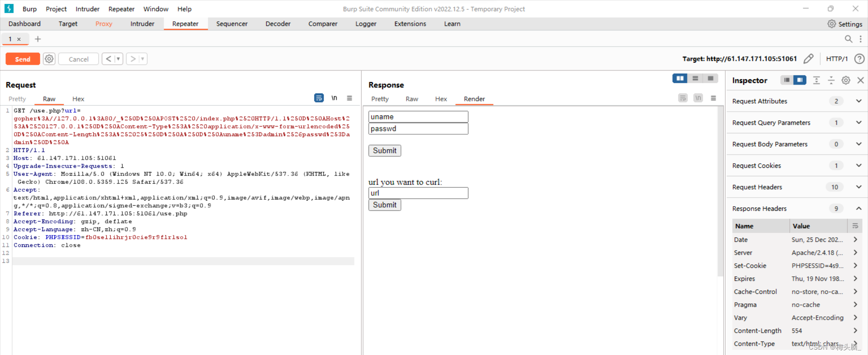
Task: Open the request pane hamburger menu
Action: pyautogui.click(x=349, y=98)
